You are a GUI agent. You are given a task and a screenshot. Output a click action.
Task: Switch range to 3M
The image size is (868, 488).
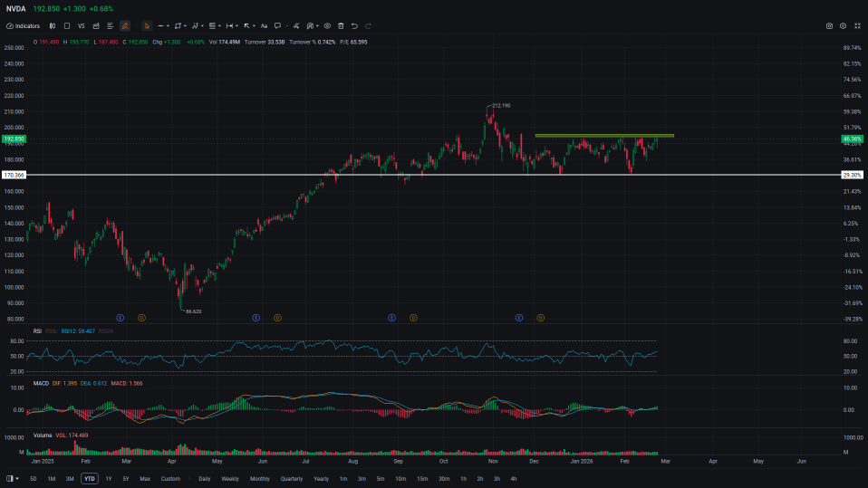point(70,479)
